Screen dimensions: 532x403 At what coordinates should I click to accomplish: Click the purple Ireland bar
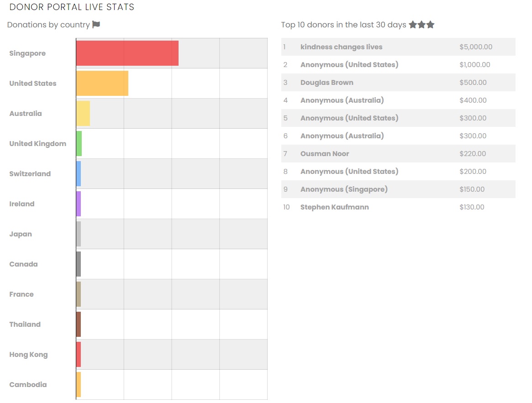point(79,204)
